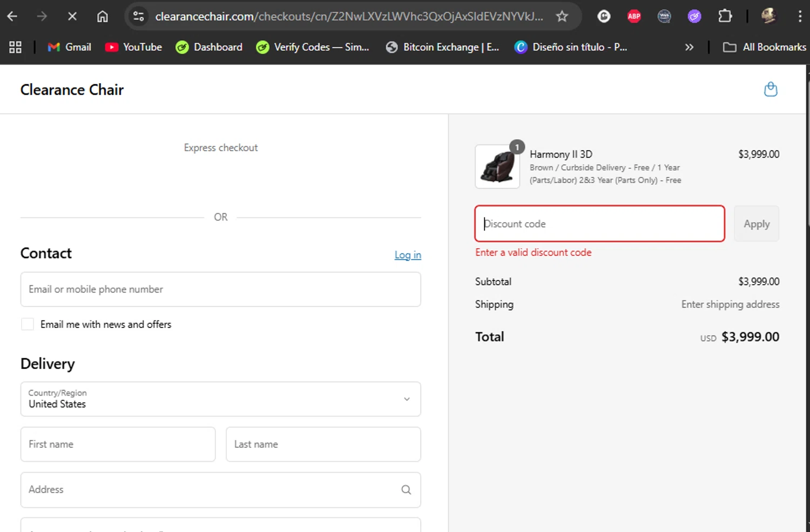810x532 pixels.
Task: Open the YouTube bookmark
Action: click(134, 47)
